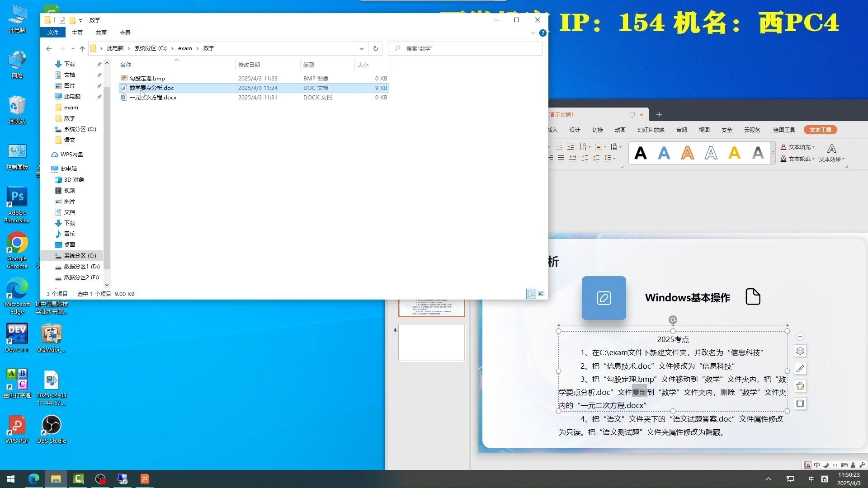Click Explorer back arrow
868x488 pixels.
49,48
